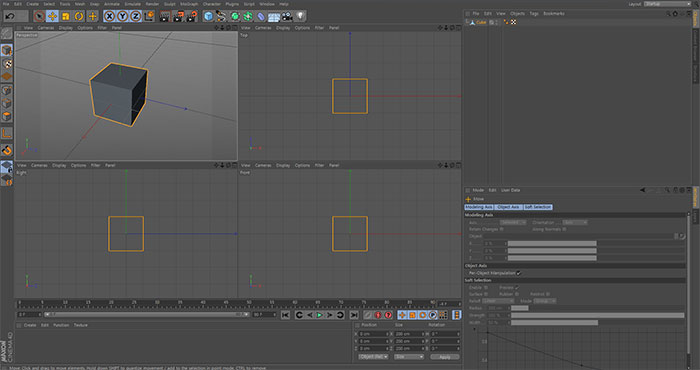This screenshot has height=370, width=700.
Task: Open the Plugins menu
Action: (x=232, y=4)
